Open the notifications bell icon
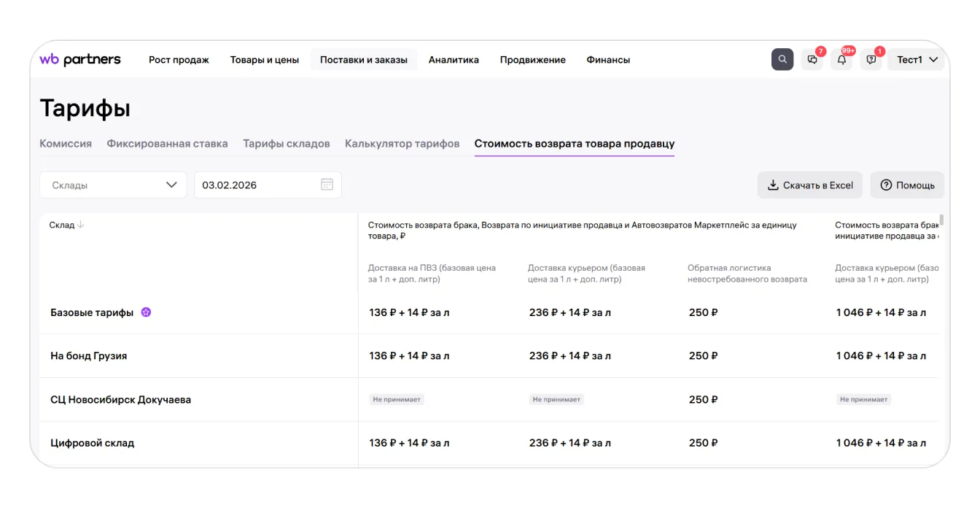 point(841,60)
